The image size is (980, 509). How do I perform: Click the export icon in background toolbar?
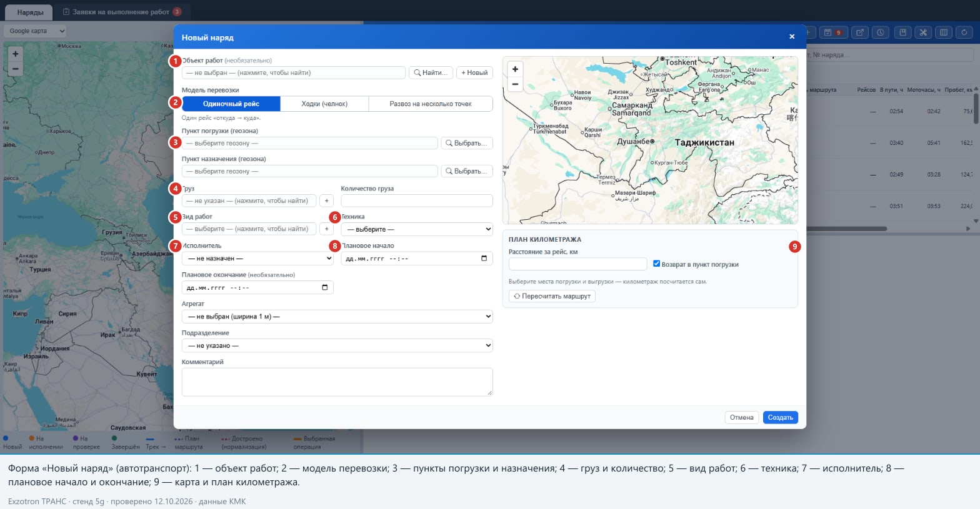click(x=860, y=32)
